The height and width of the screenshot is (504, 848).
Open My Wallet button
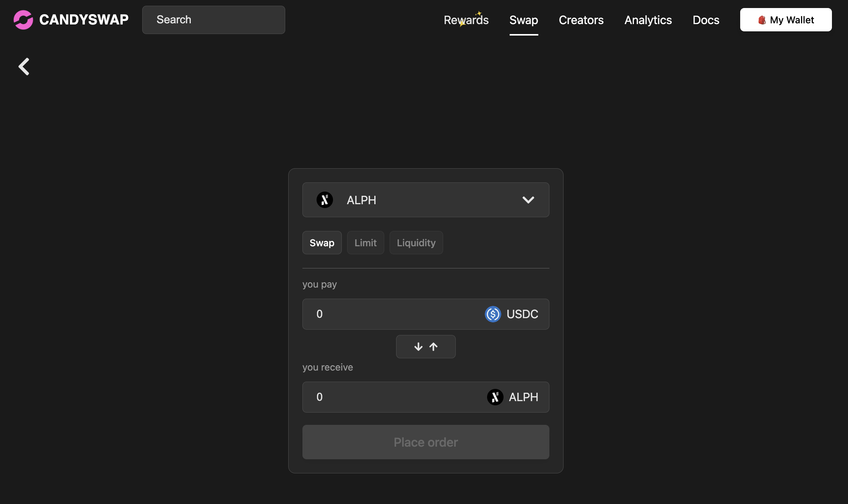786,20
